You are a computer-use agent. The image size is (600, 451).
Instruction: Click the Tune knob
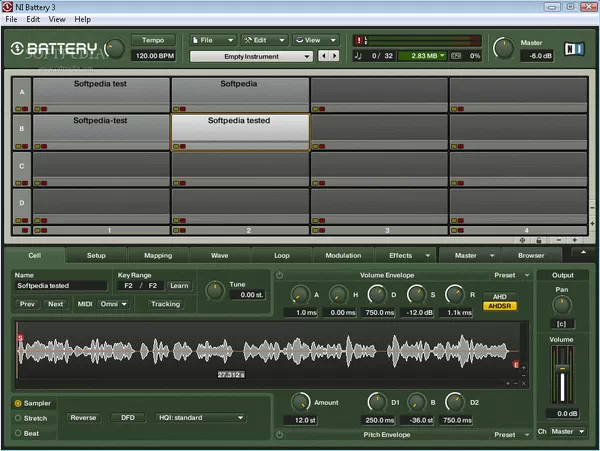pyautogui.click(x=215, y=291)
